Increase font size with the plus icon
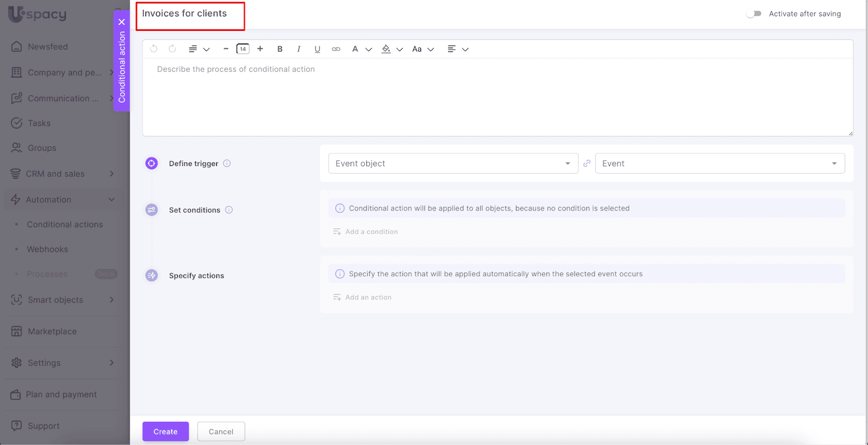Screen dimensions: 868x445 pyautogui.click(x=260, y=49)
